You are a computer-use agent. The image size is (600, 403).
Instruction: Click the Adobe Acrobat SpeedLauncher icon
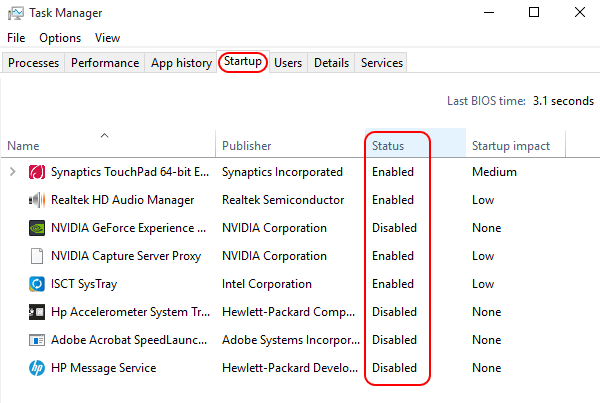pyautogui.click(x=37, y=340)
